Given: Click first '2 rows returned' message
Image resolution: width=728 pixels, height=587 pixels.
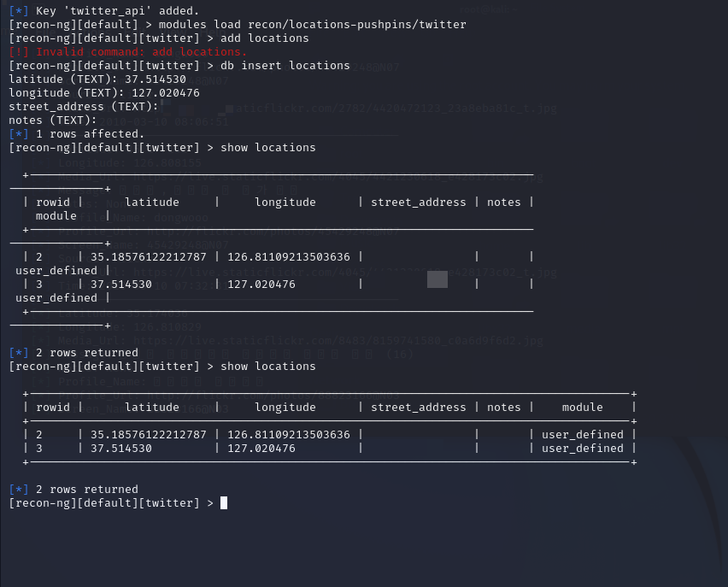Looking at the screenshot, I should tap(87, 353).
